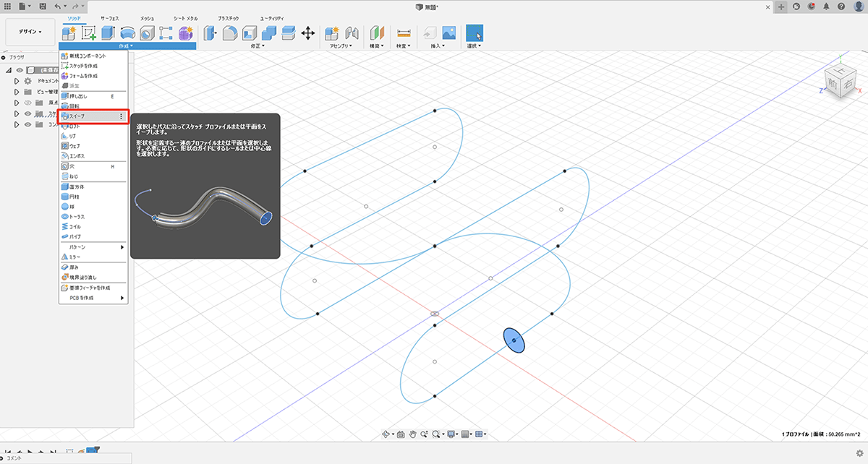Choose Pipe (パイプ) from Create menu

93,236
